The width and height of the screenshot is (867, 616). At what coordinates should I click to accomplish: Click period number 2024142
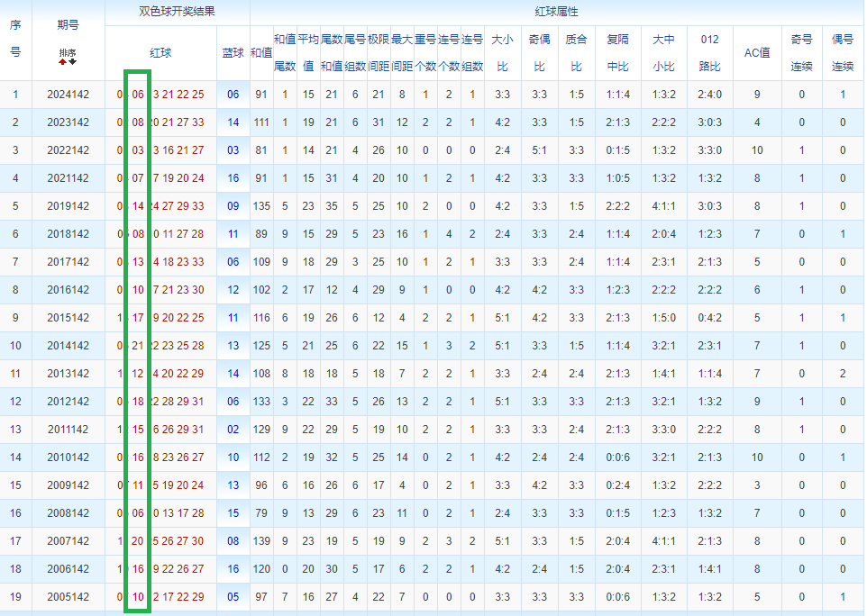(68, 95)
